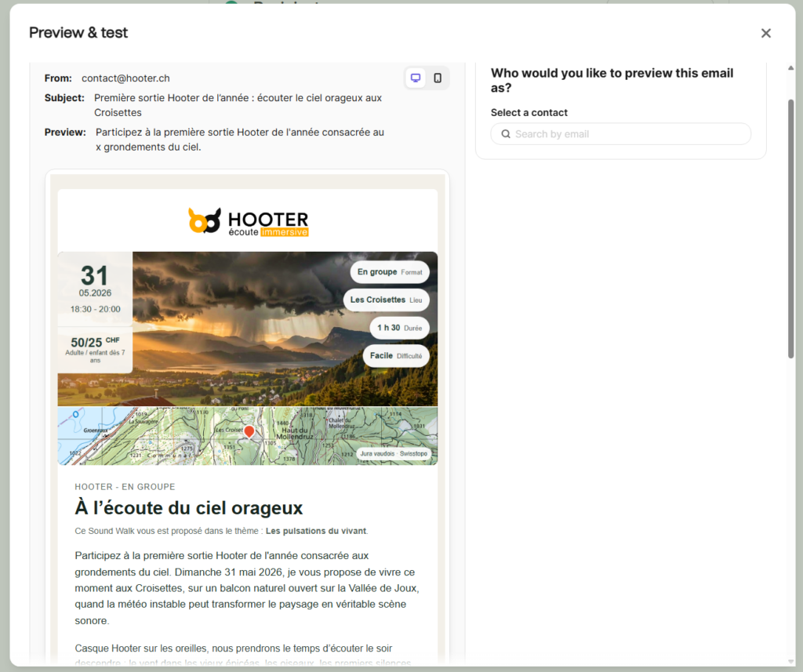Click the Subject line text

pyautogui.click(x=238, y=105)
